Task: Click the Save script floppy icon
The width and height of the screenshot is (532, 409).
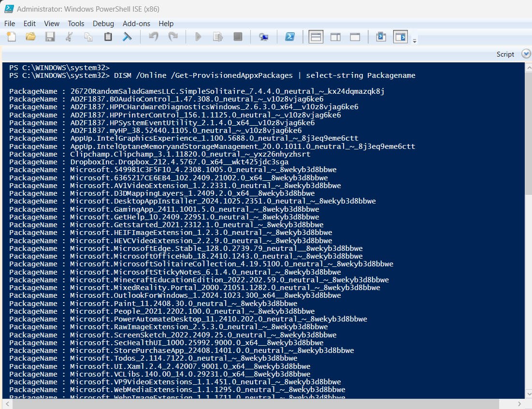Action: [x=50, y=37]
